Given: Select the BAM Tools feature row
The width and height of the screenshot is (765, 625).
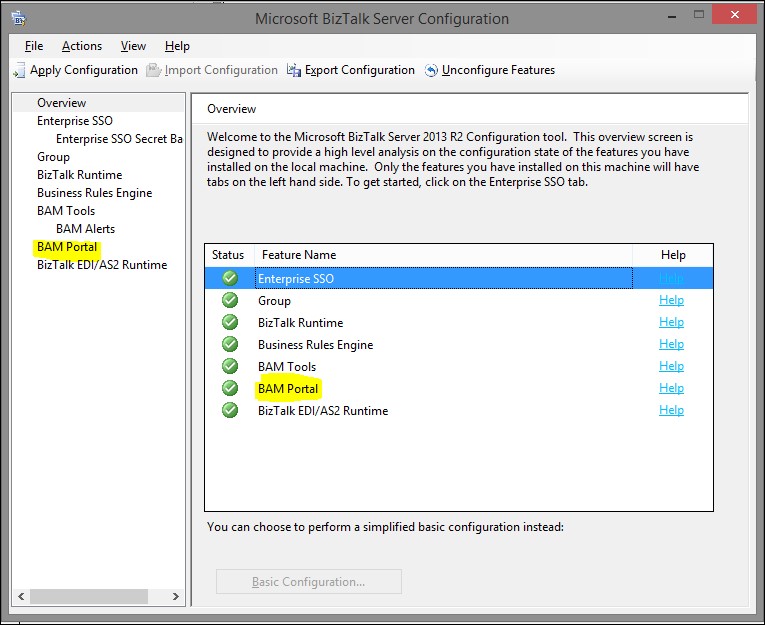Looking at the screenshot, I should (x=459, y=366).
